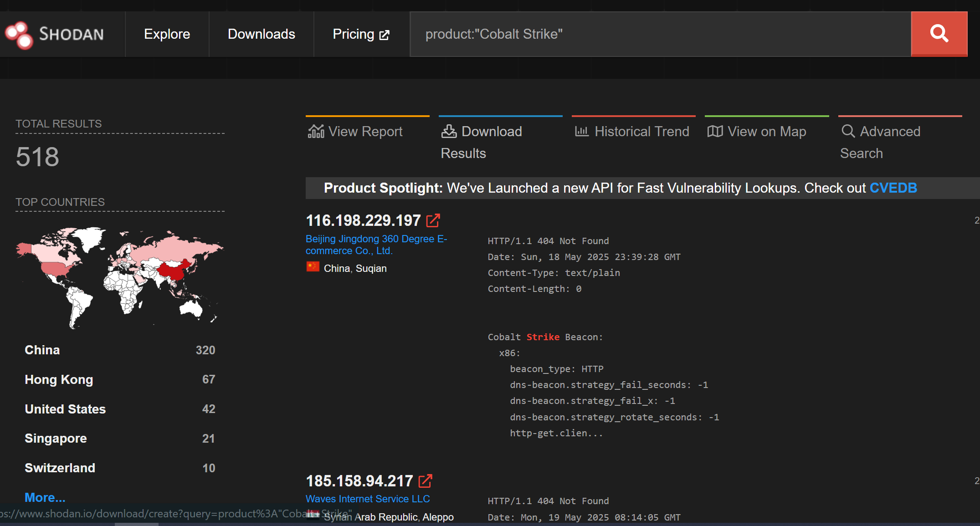980x526 pixels.
Task: Open the Downloads menu item
Action: [262, 34]
